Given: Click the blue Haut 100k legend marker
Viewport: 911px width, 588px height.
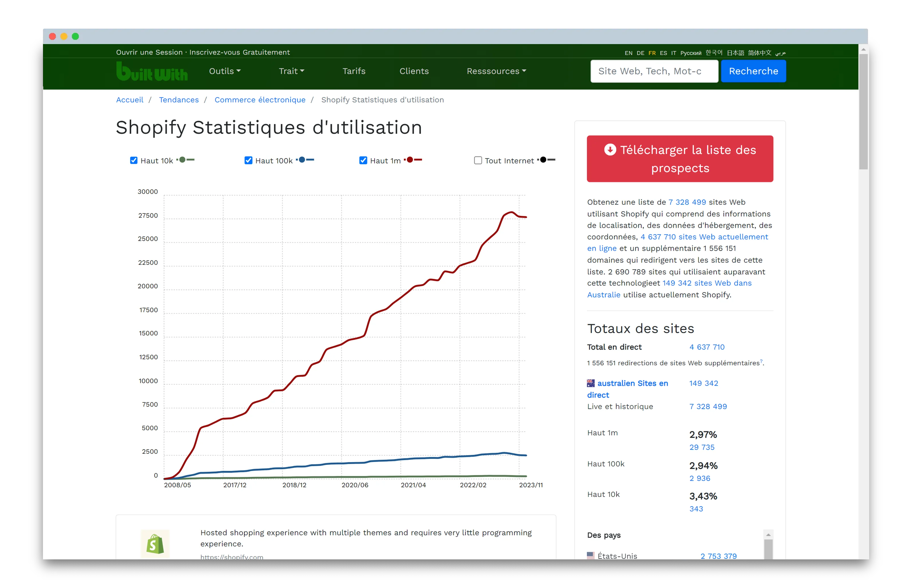Looking at the screenshot, I should 305,160.
